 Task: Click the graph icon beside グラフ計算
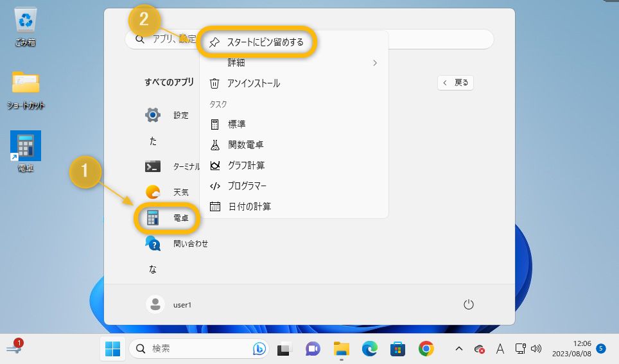pyautogui.click(x=215, y=166)
